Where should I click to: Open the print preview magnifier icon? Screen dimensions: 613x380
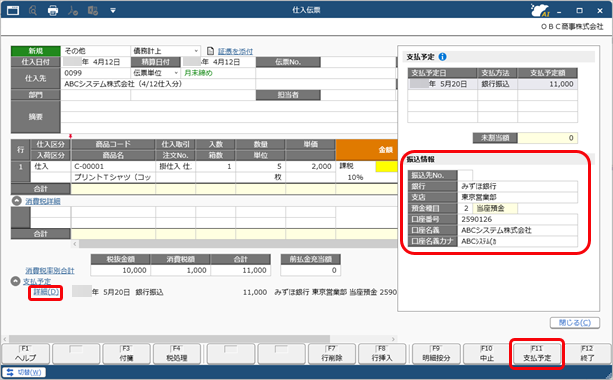33,10
